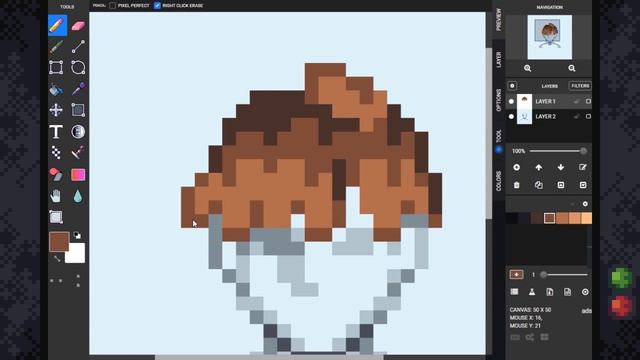Select the Paint Bucket fill tool
Viewport: 640px width, 360px height.
tap(56, 89)
